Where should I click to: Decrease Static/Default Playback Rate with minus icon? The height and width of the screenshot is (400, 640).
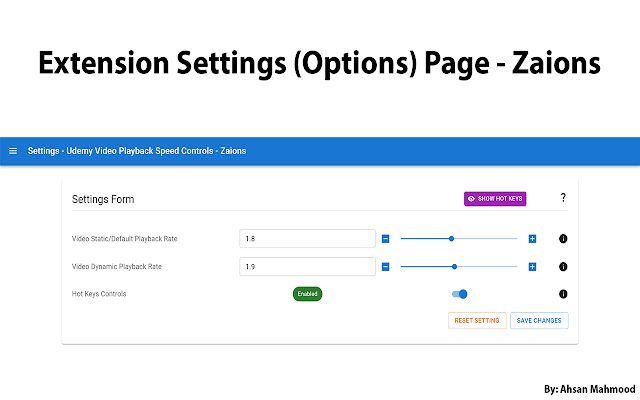[385, 239]
